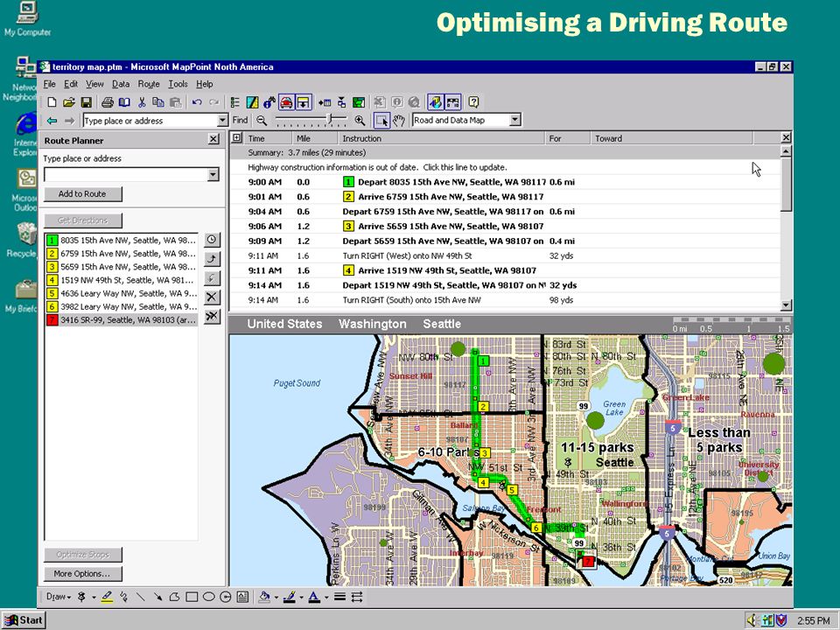Viewport: 840px width, 630px height.
Task: Open the Edit menu
Action: pyautogui.click(x=71, y=84)
